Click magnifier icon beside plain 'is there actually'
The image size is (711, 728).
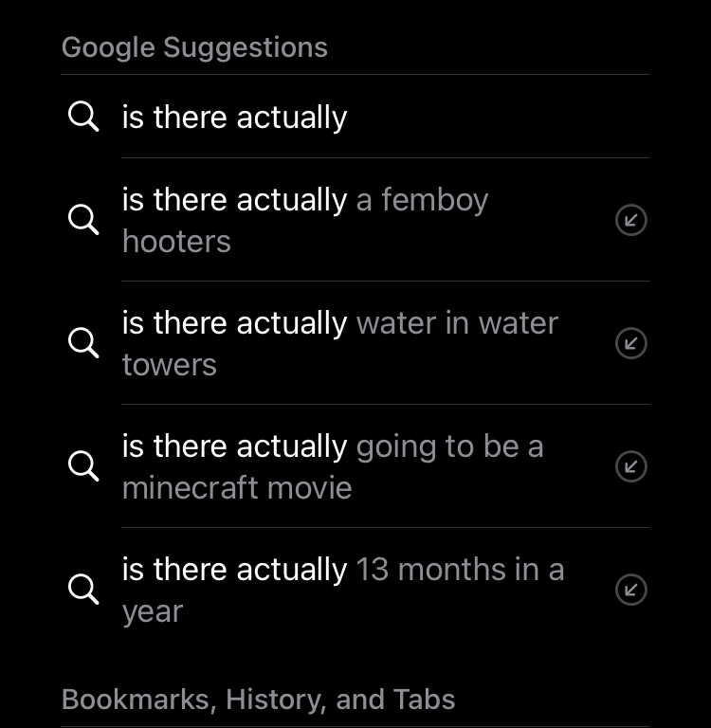[83, 117]
